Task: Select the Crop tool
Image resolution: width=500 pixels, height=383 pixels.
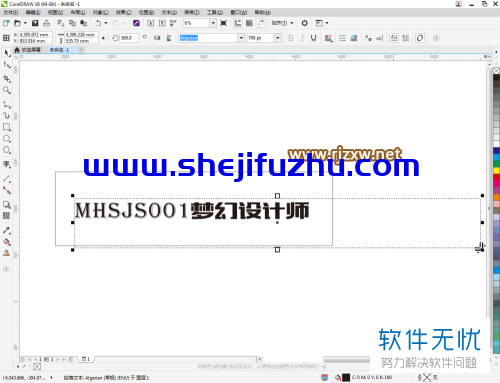Action: point(6,79)
